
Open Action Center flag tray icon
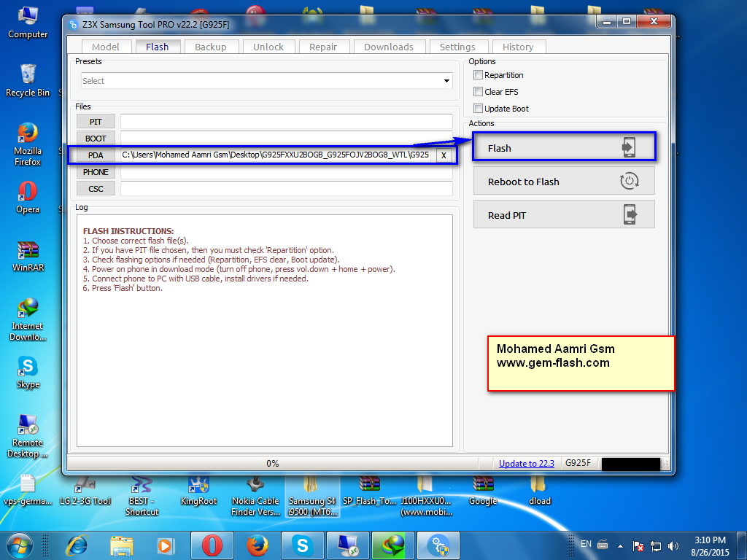638,545
